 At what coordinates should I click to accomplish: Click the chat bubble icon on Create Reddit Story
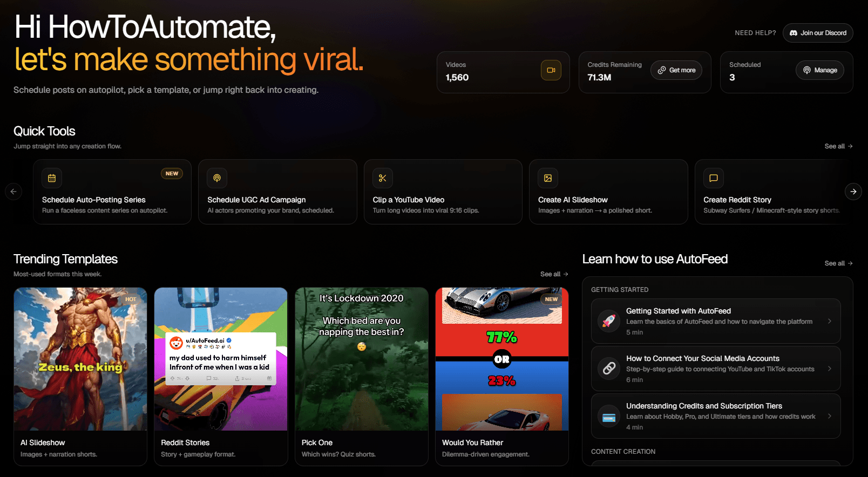tap(713, 178)
